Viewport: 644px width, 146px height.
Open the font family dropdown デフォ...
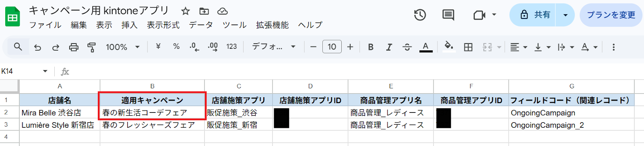274,47
